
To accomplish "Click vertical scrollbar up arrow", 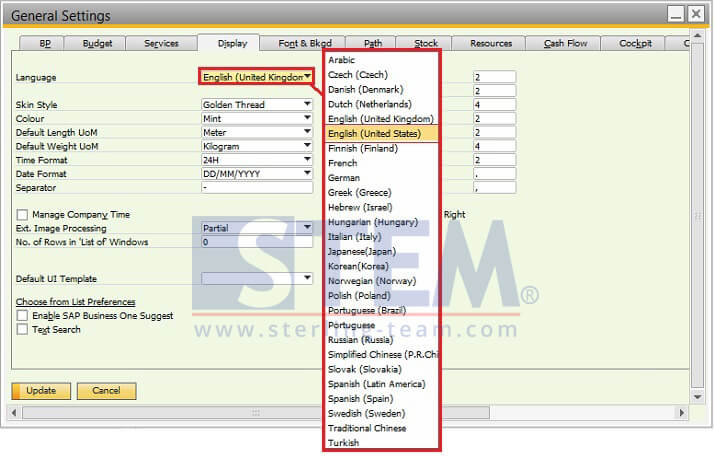I will (697, 36).
